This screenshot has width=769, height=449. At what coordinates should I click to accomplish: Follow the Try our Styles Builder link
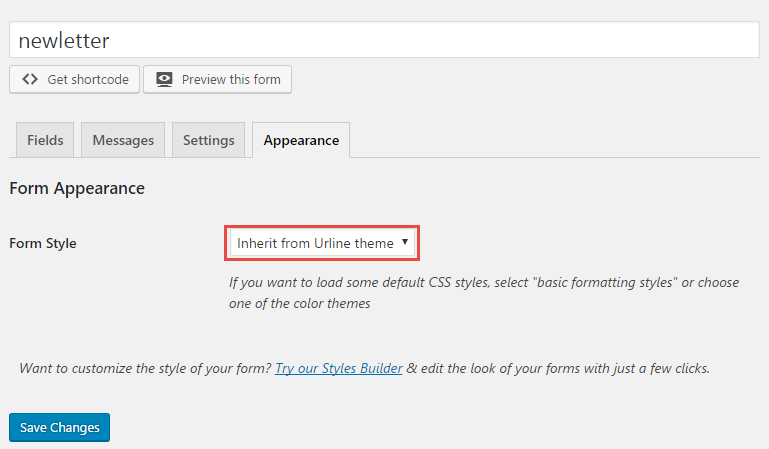point(338,369)
